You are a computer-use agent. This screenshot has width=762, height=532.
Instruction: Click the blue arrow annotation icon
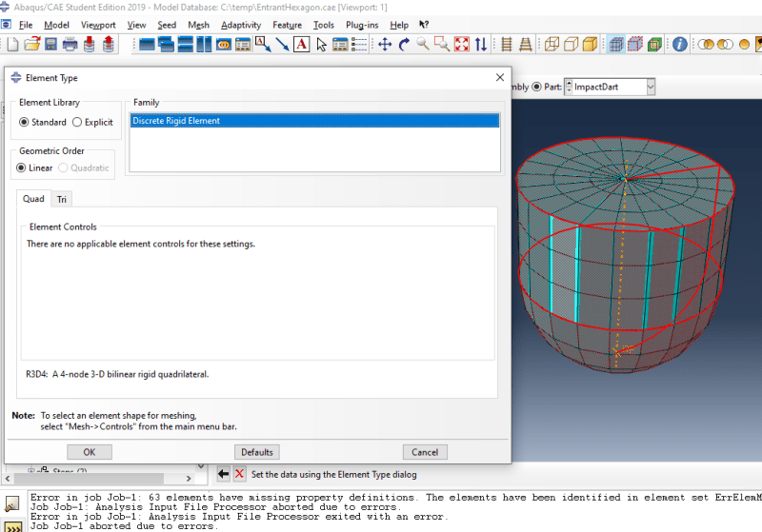pyautogui.click(x=282, y=45)
